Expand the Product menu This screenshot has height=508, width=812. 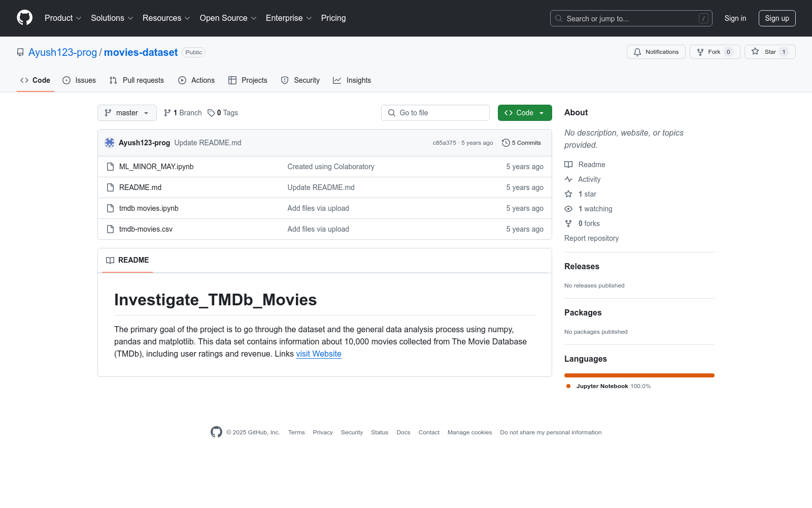[x=63, y=18]
